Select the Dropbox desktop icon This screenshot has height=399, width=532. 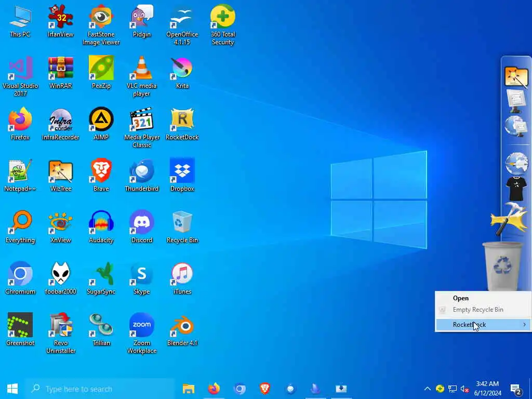tap(182, 176)
